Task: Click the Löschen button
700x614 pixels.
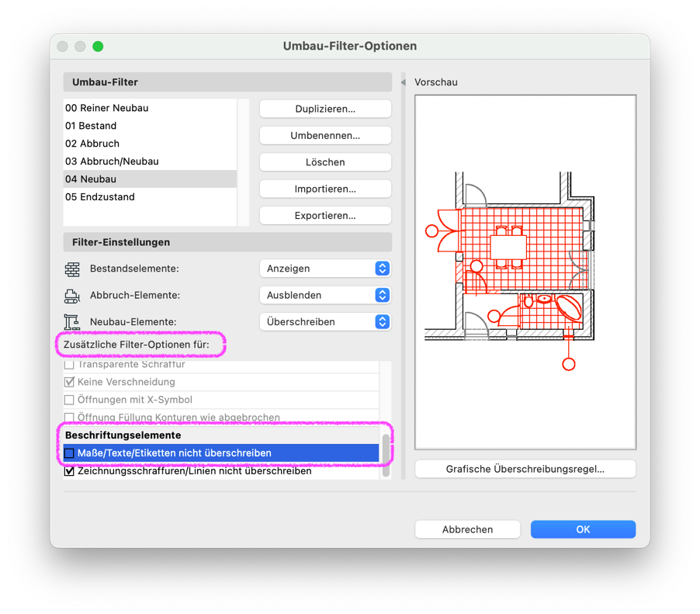Action: coord(325,162)
